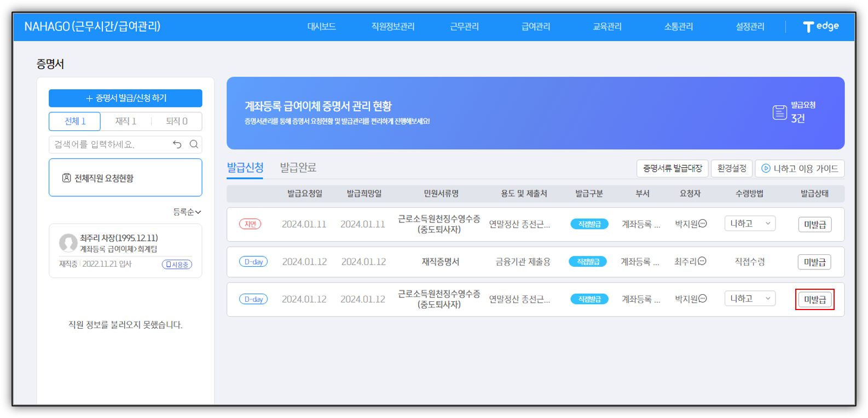
Task: Click 금융기관 제출용 cell
Action: (x=523, y=262)
